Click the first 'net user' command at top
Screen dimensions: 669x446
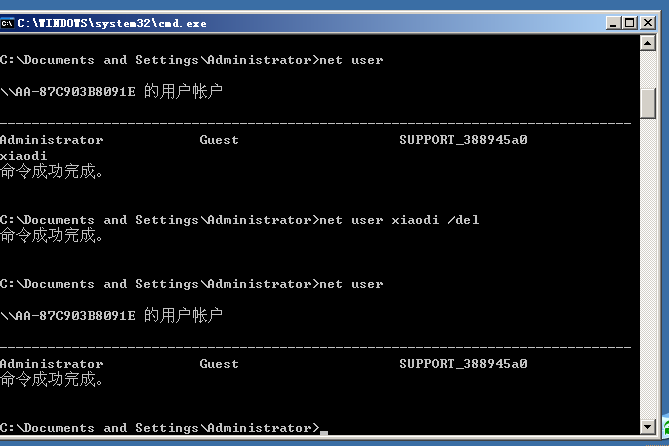click(350, 60)
